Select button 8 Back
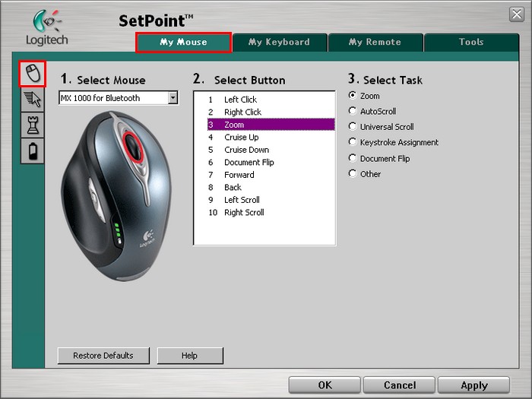Image resolution: width=532 pixels, height=399 pixels. [x=271, y=187]
